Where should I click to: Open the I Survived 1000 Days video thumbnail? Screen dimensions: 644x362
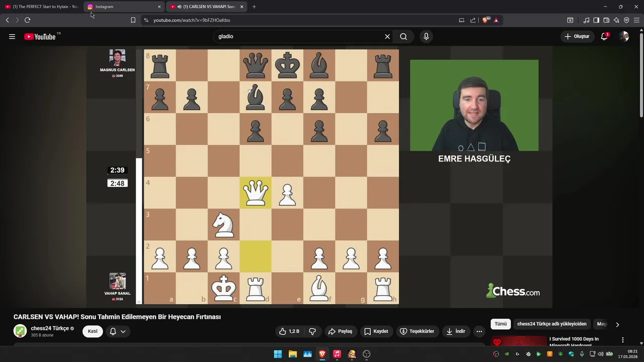tap(519, 342)
